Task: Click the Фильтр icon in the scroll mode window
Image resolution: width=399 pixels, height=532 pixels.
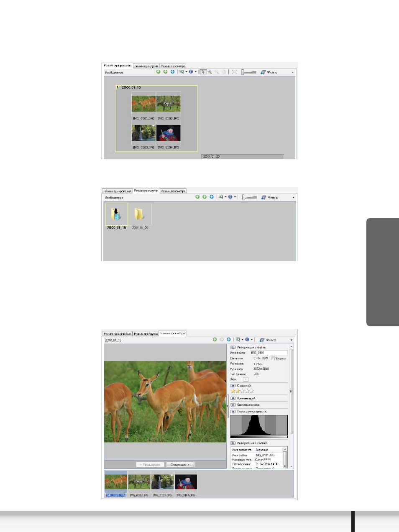Action: pyautogui.click(x=263, y=197)
